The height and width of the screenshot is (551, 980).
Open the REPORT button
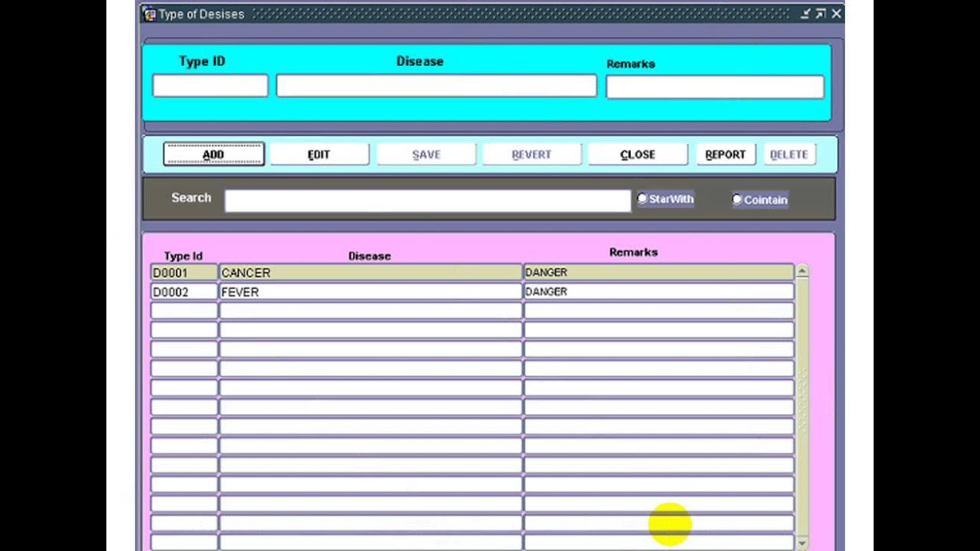pos(725,155)
